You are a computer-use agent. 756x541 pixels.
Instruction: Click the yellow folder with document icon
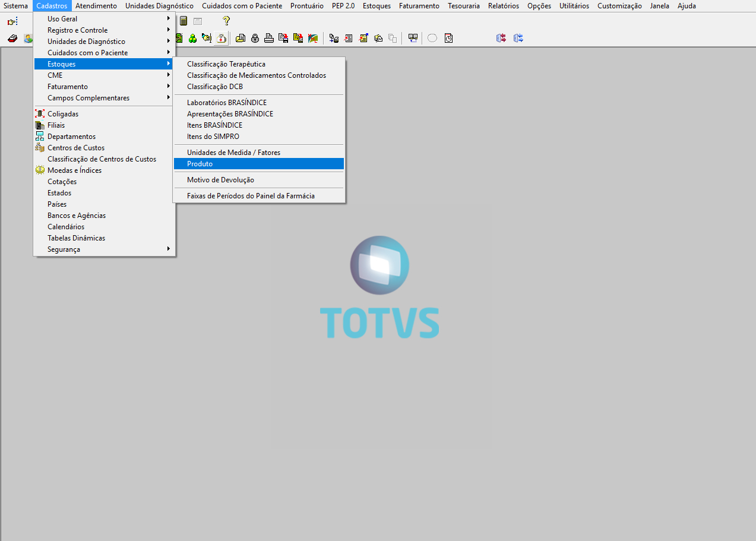(x=241, y=39)
